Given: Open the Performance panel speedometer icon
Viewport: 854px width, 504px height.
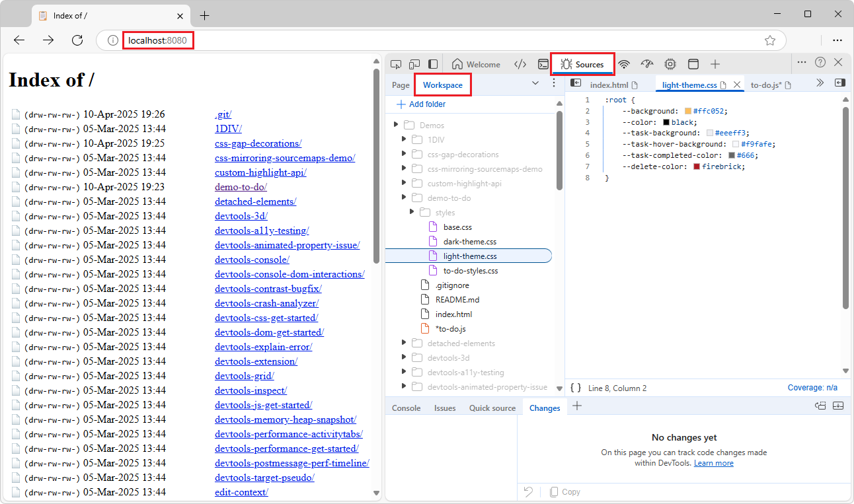Looking at the screenshot, I should 647,64.
